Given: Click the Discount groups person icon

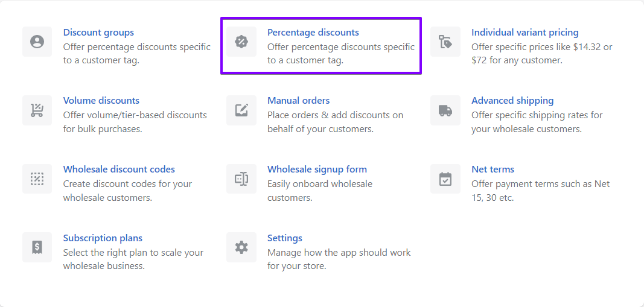Looking at the screenshot, I should click(37, 42).
